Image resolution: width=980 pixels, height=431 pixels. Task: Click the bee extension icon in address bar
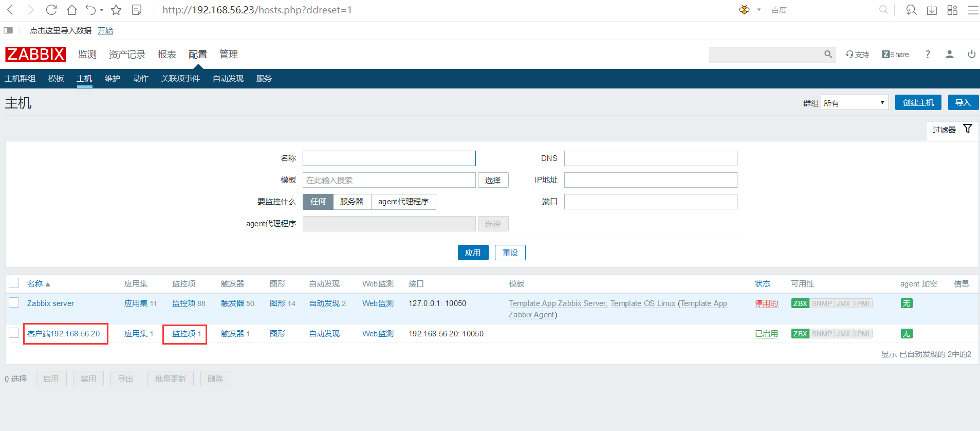pos(744,10)
